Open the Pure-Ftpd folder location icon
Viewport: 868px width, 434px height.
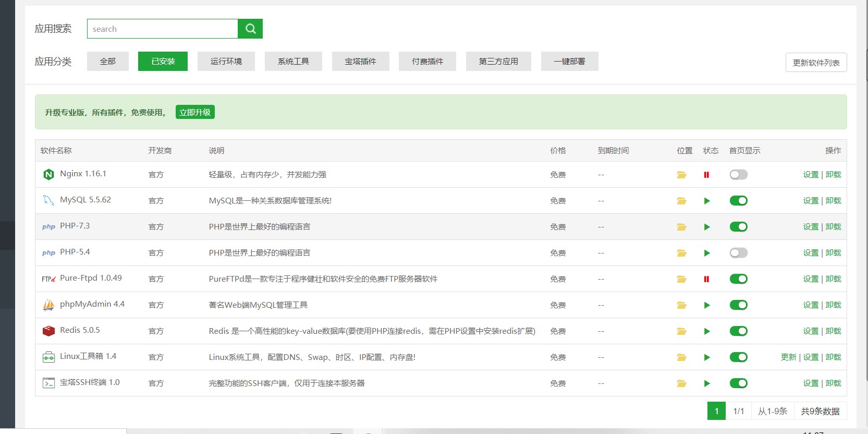point(681,279)
